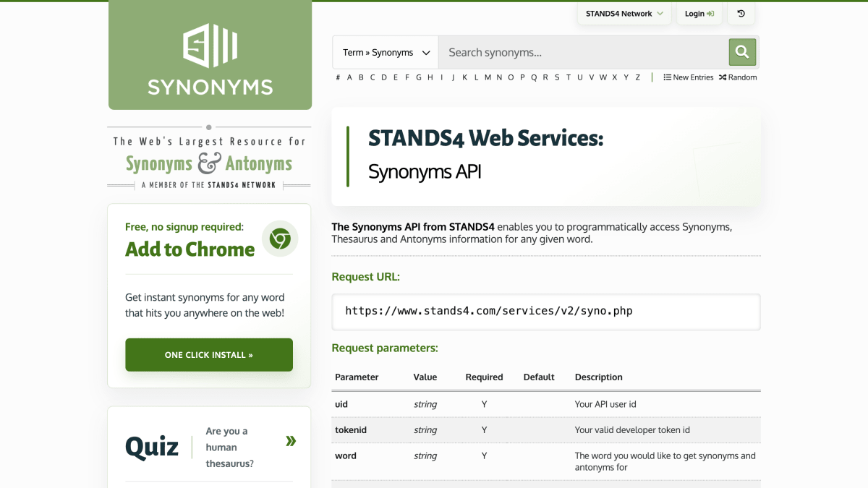Click 'STANDS4 Web Services:' page title
The height and width of the screenshot is (488, 868).
coord(485,138)
